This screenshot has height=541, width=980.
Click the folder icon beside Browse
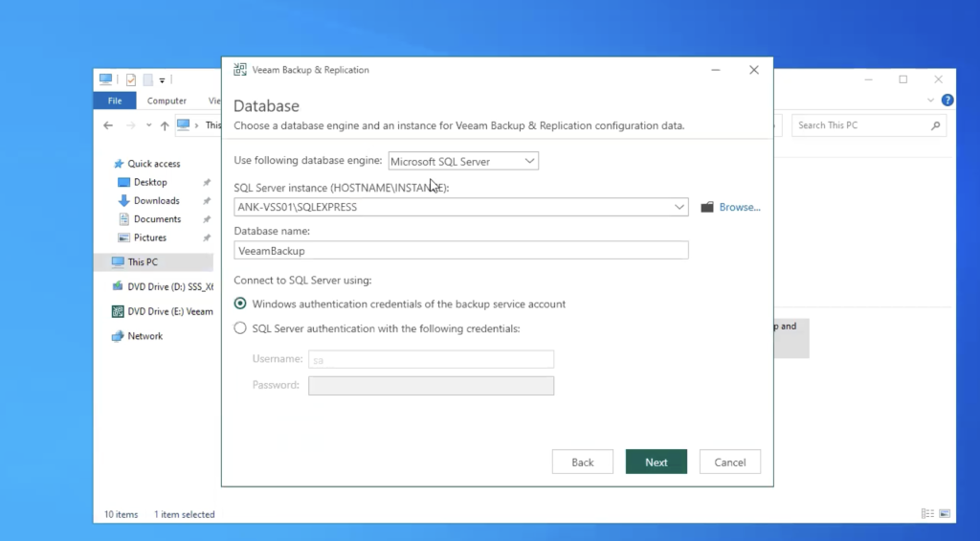coord(707,207)
